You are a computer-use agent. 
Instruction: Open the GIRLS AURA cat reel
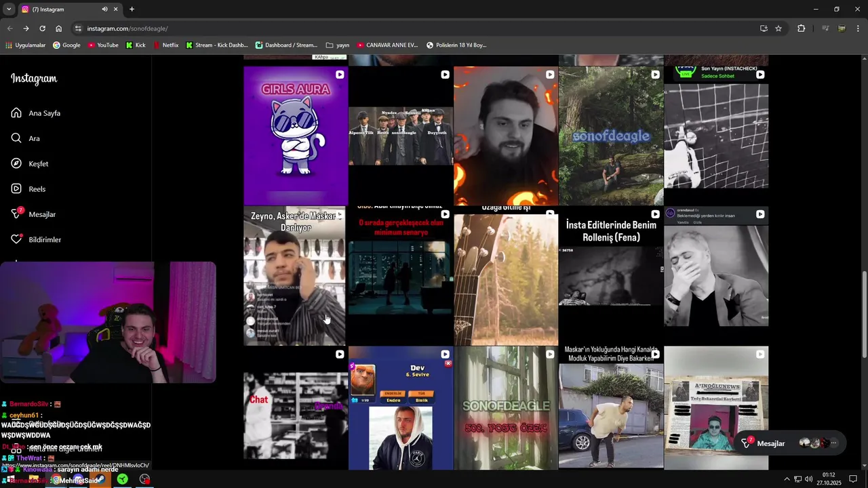[x=296, y=136]
